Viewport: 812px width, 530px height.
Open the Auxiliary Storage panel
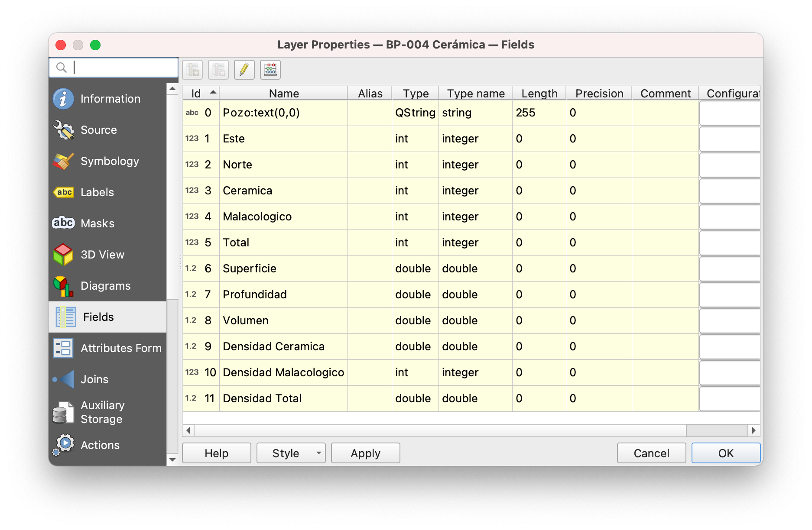click(102, 412)
